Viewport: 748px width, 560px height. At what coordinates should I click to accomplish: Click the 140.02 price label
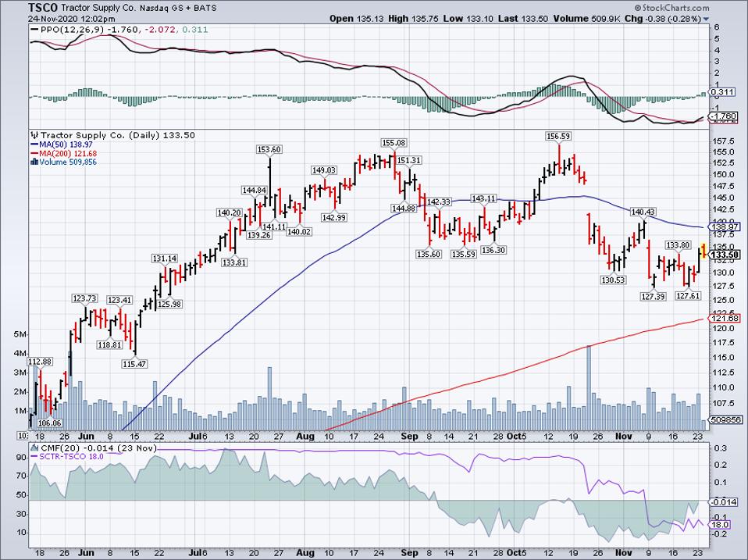point(298,232)
